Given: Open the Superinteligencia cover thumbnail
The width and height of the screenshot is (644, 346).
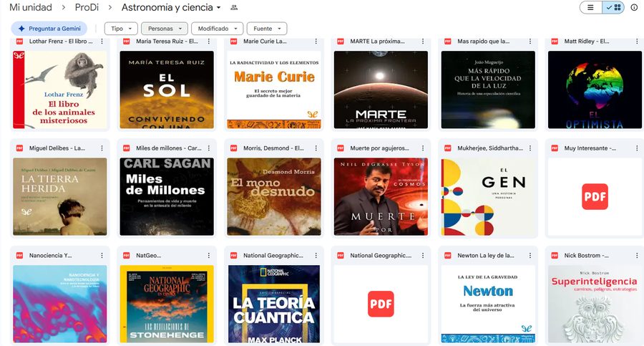Looking at the screenshot, I should (x=595, y=304).
